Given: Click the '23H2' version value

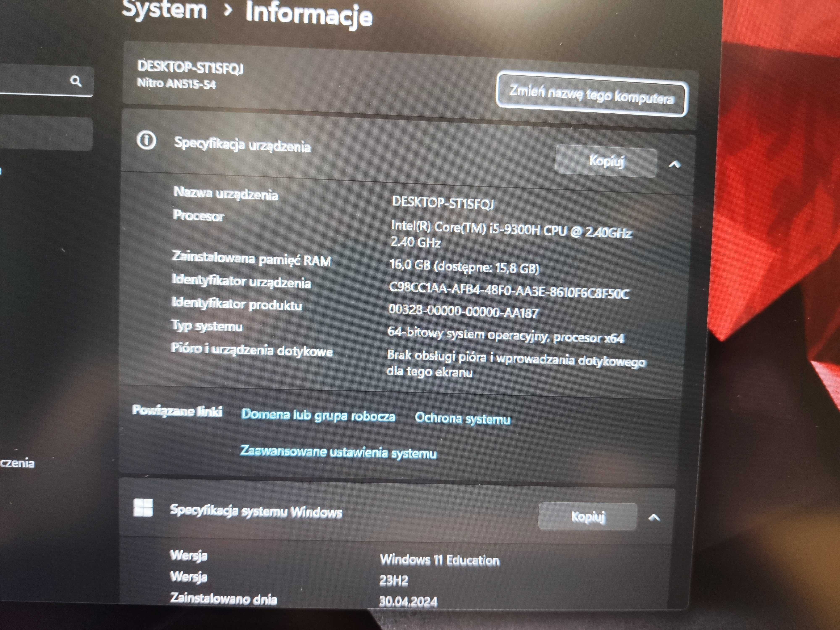Looking at the screenshot, I should (x=394, y=580).
